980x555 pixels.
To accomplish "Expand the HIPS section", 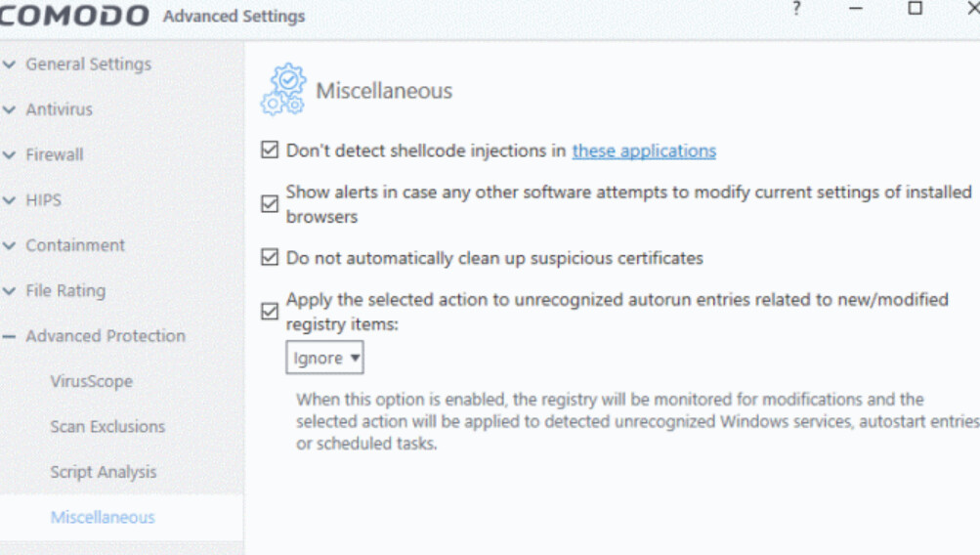I will coord(43,200).
